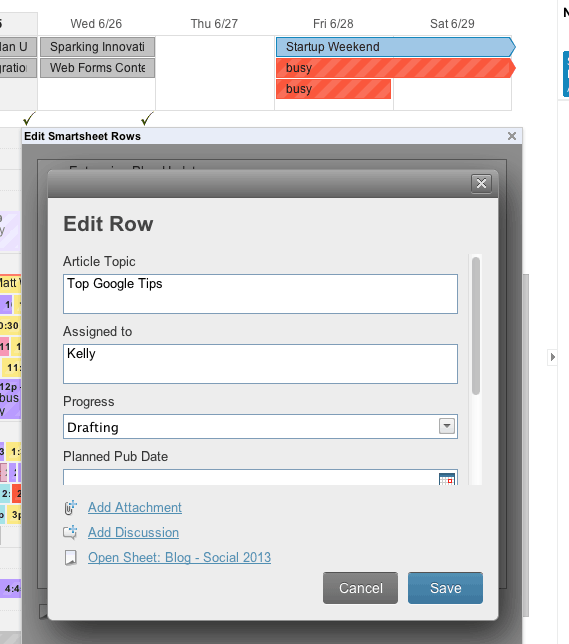Close the Edit Row dialog with X
This screenshot has width=569, height=644.
point(481,183)
